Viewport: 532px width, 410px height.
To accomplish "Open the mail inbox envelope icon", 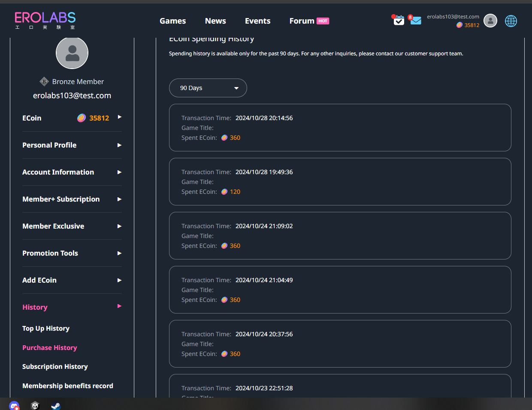I will point(415,20).
